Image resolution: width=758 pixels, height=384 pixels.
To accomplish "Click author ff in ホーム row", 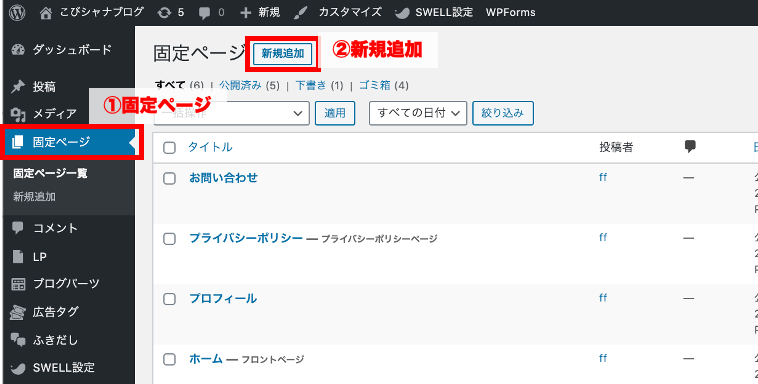I will [603, 358].
